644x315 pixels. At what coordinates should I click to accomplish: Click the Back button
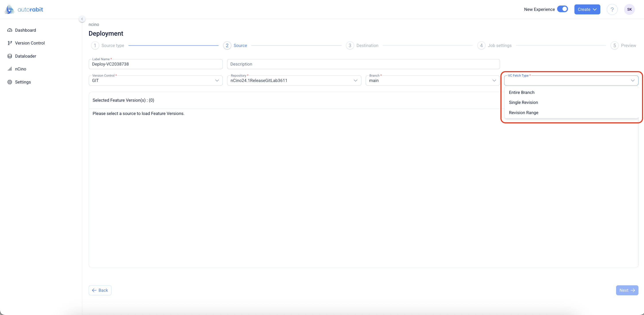pyautogui.click(x=100, y=290)
